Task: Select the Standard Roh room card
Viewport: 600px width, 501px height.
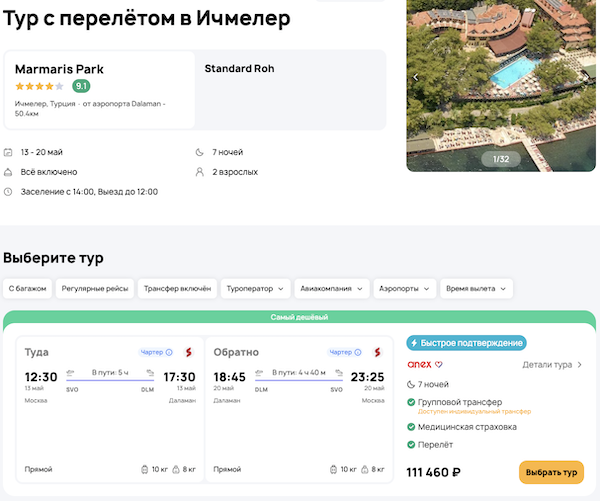Action: click(x=290, y=89)
